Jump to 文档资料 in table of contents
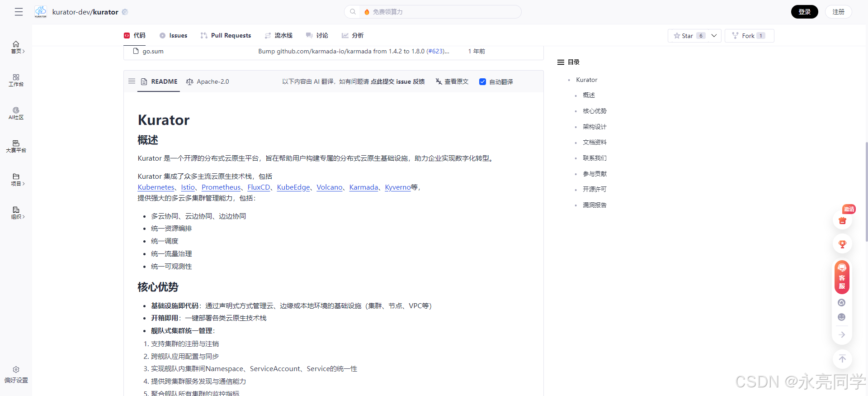Viewport: 868px width, 396px height. (x=594, y=142)
